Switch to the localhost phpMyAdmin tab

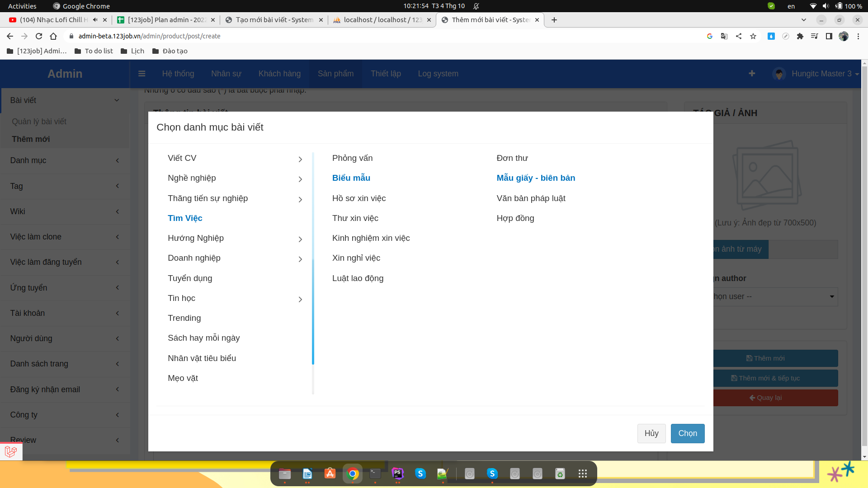click(x=382, y=20)
